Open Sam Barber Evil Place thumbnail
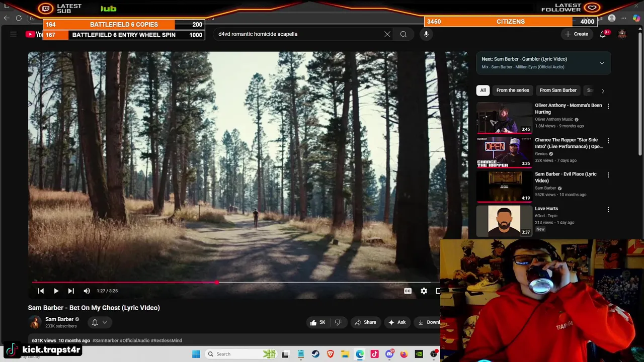The width and height of the screenshot is (644, 362). [504, 187]
